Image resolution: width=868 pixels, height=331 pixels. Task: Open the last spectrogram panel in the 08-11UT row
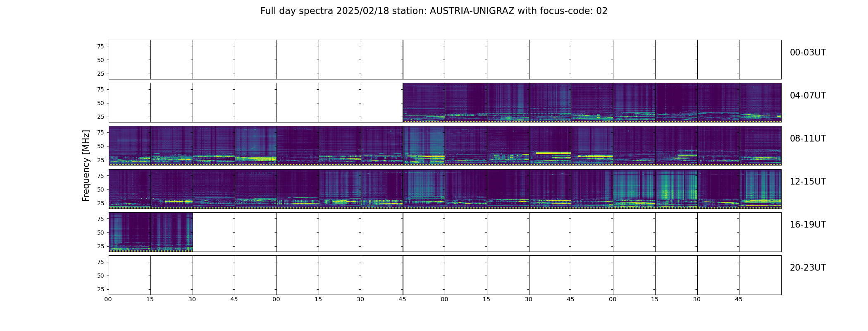click(x=761, y=146)
